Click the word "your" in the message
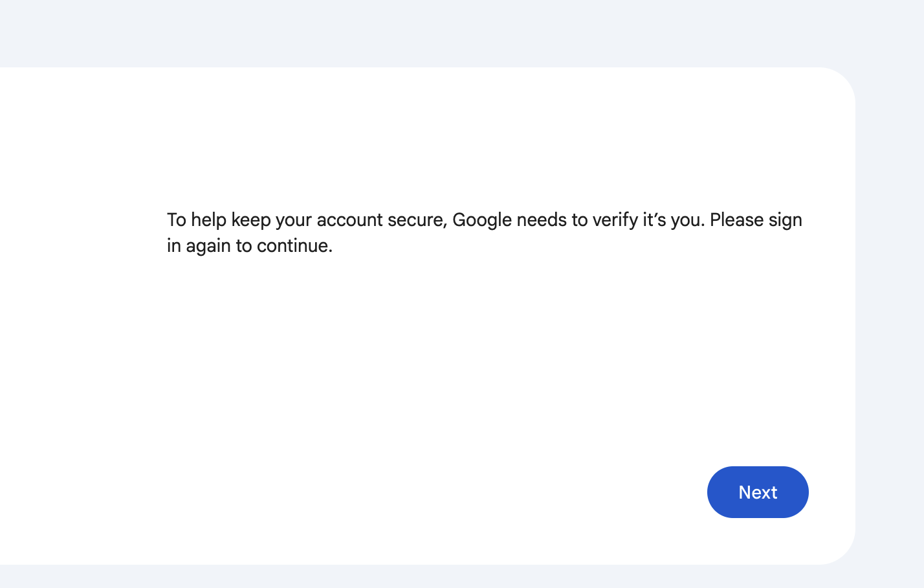The width and height of the screenshot is (924, 588). (x=294, y=220)
